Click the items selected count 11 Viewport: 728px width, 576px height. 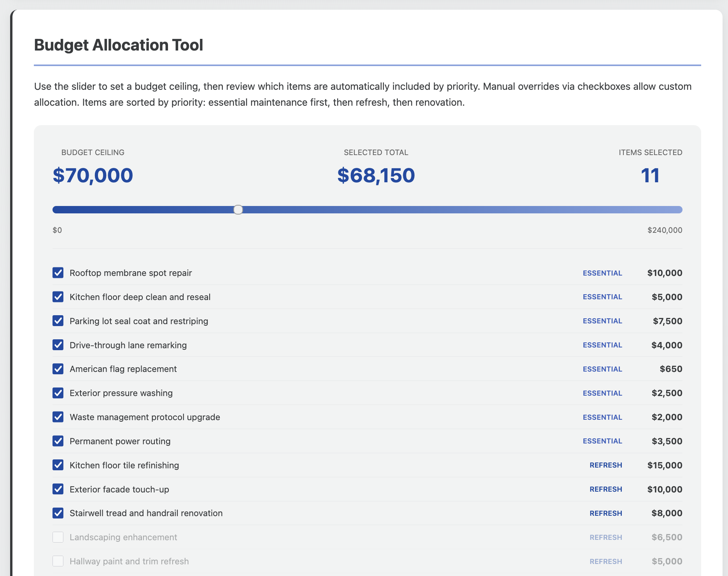pos(650,175)
